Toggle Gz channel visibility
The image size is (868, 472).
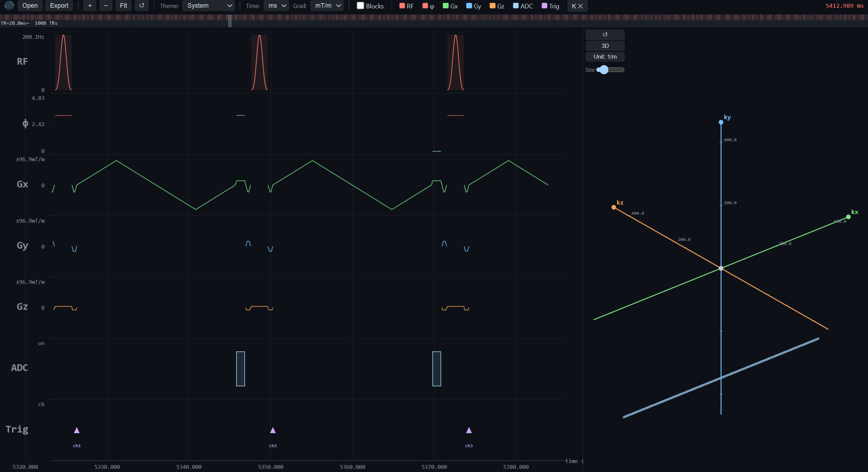[x=497, y=6]
